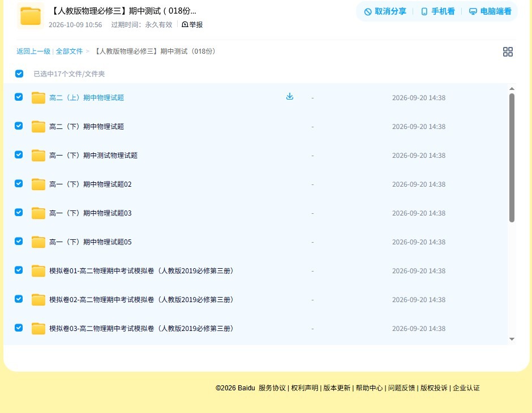Uncheck 模拟卷01 checkbox
Screen dimensions: 532x413
[x=19, y=270]
